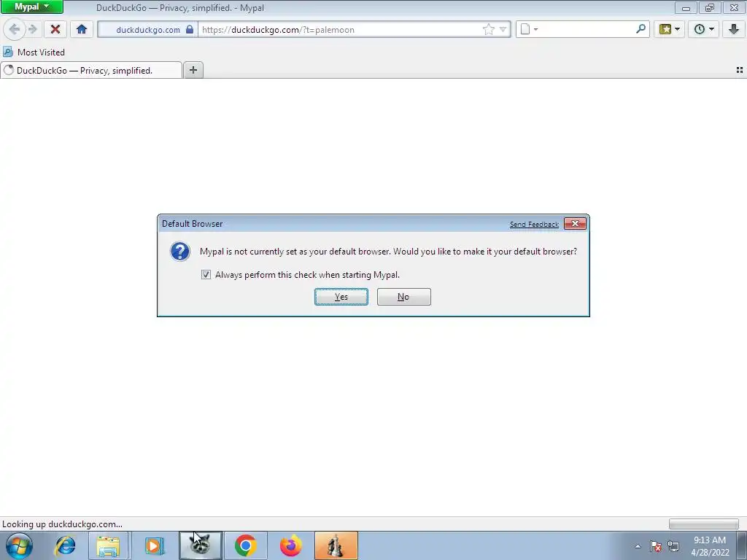This screenshot has height=560, width=747.
Task: Click the search magnifier icon
Action: coord(640,29)
